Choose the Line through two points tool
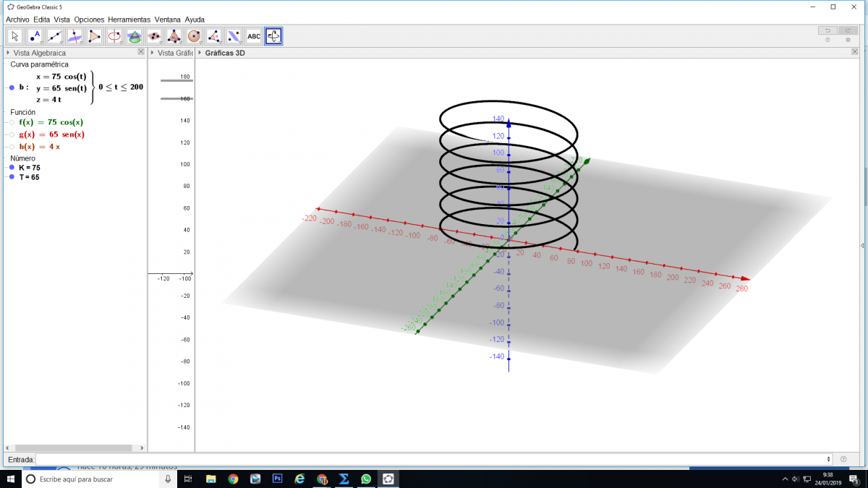 pos(55,36)
